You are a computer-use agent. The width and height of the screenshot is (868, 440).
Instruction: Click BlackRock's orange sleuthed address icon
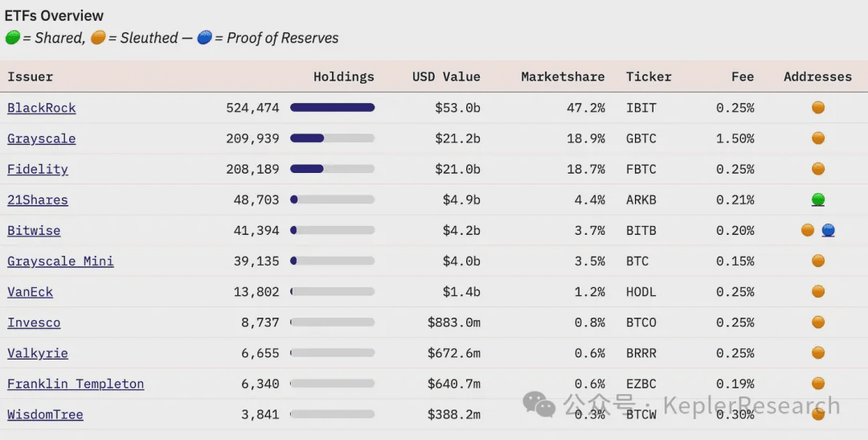pyautogui.click(x=818, y=108)
